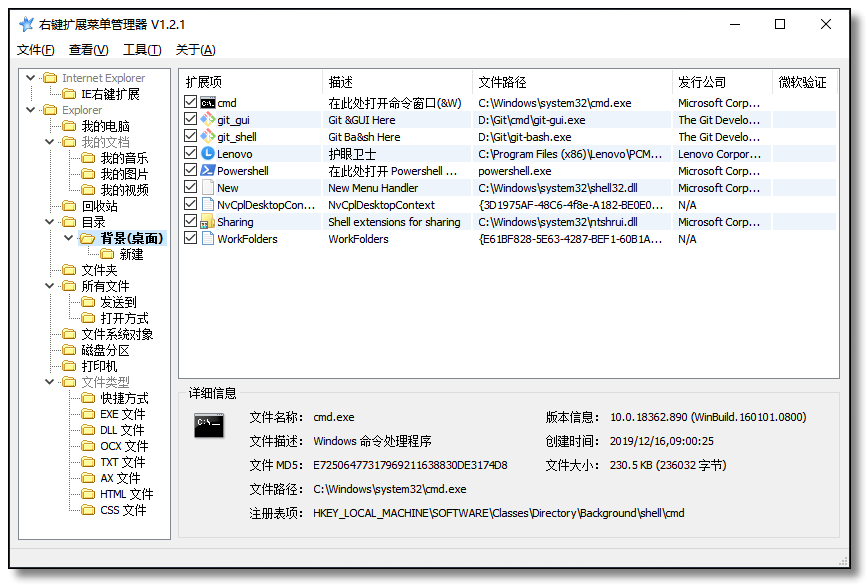Toggle the NvCplDesktopContext checkbox
The height and width of the screenshot is (585, 867).
[191, 205]
